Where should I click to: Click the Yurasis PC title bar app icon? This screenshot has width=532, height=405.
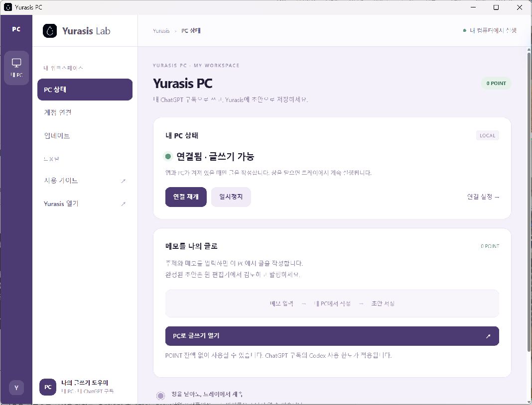[x=7, y=7]
